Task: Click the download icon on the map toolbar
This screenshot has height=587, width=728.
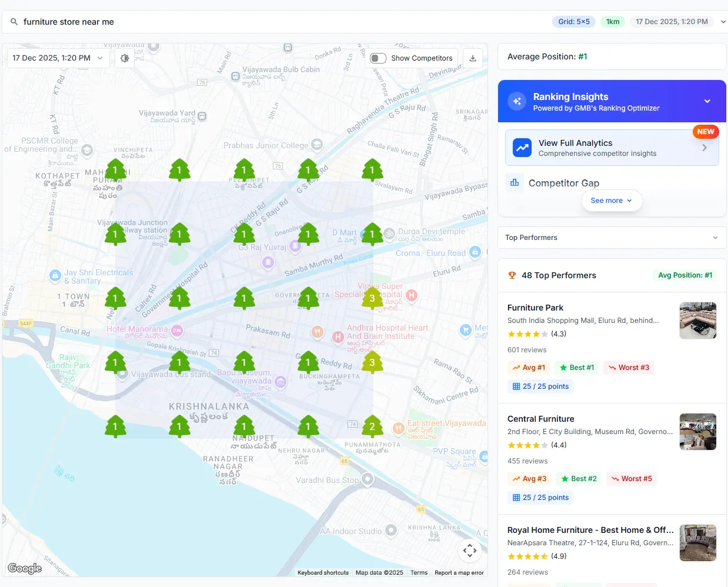Action: (472, 58)
